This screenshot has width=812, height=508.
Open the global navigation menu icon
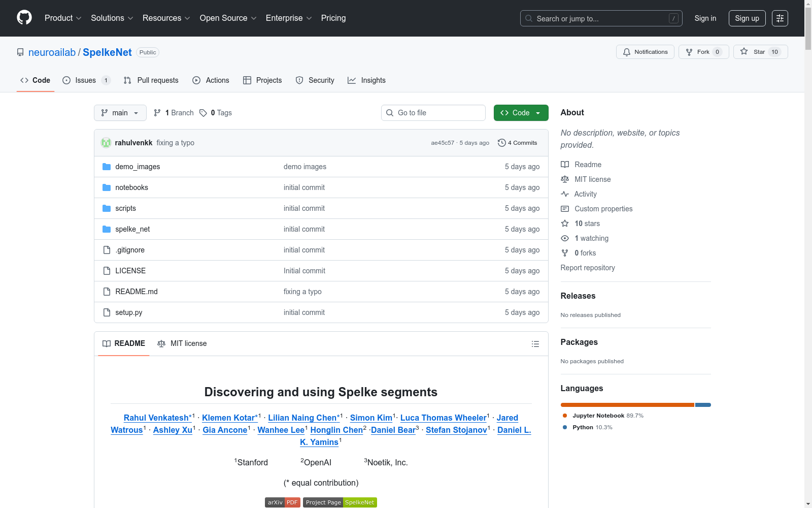click(x=780, y=18)
